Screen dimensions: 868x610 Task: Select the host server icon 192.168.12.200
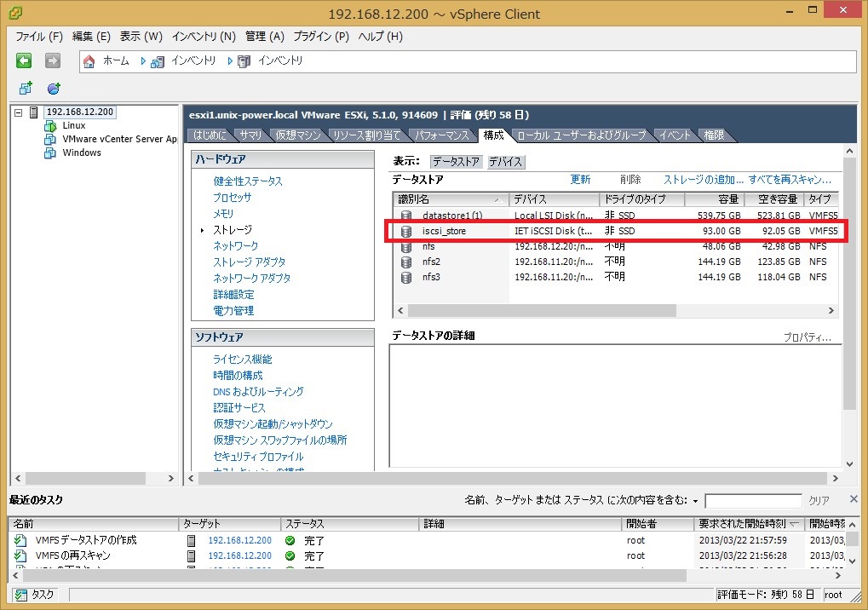[34, 112]
